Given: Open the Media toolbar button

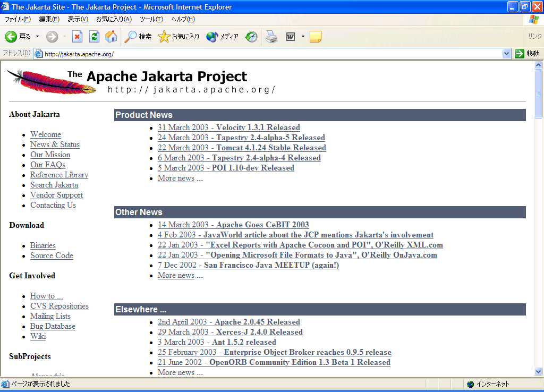Looking at the screenshot, I should coord(222,37).
